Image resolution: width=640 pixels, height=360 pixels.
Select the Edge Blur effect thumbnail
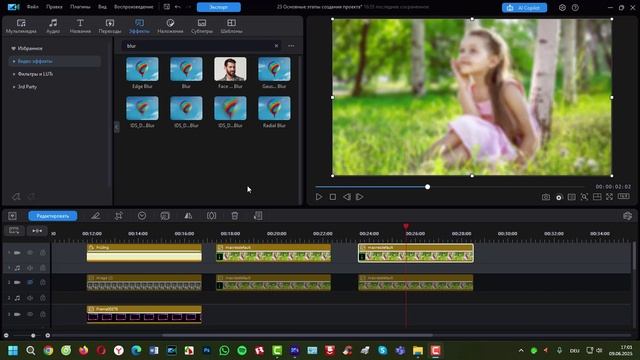coord(142,69)
